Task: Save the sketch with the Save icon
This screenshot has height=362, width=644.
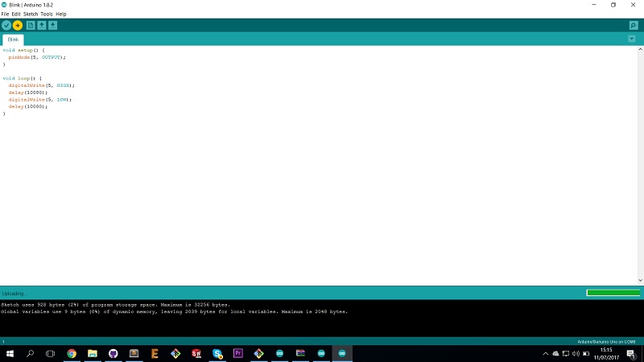Action: coord(52,26)
